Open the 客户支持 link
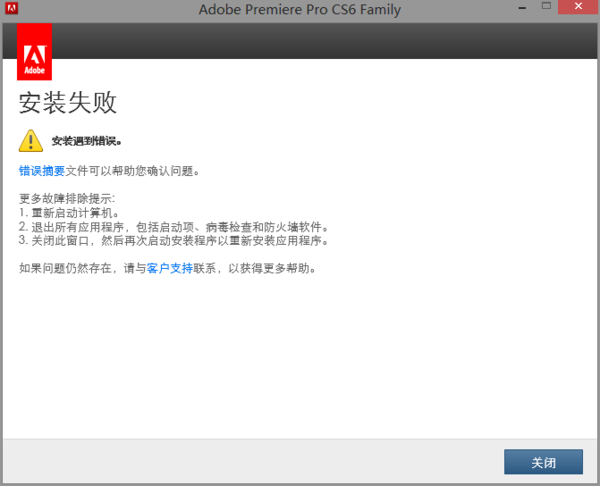 point(170,268)
